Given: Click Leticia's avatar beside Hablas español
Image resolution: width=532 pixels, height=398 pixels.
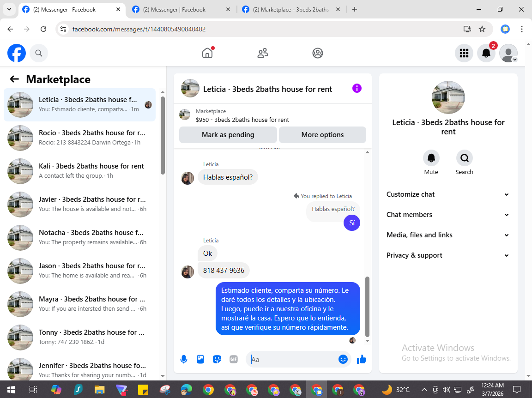Looking at the screenshot, I should pyautogui.click(x=187, y=178).
